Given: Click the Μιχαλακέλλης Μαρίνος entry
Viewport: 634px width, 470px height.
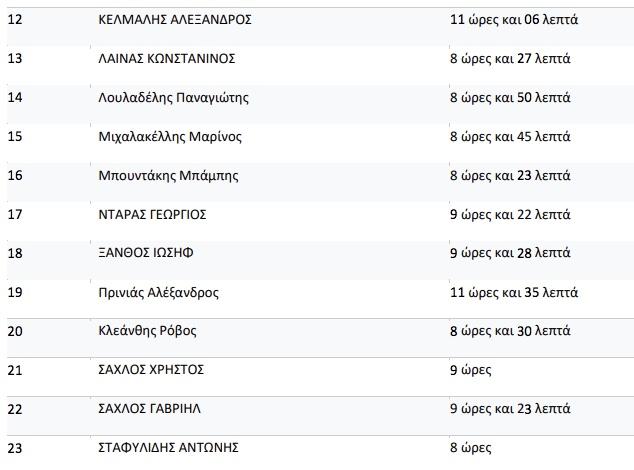Looking at the screenshot, I should coord(170,136).
